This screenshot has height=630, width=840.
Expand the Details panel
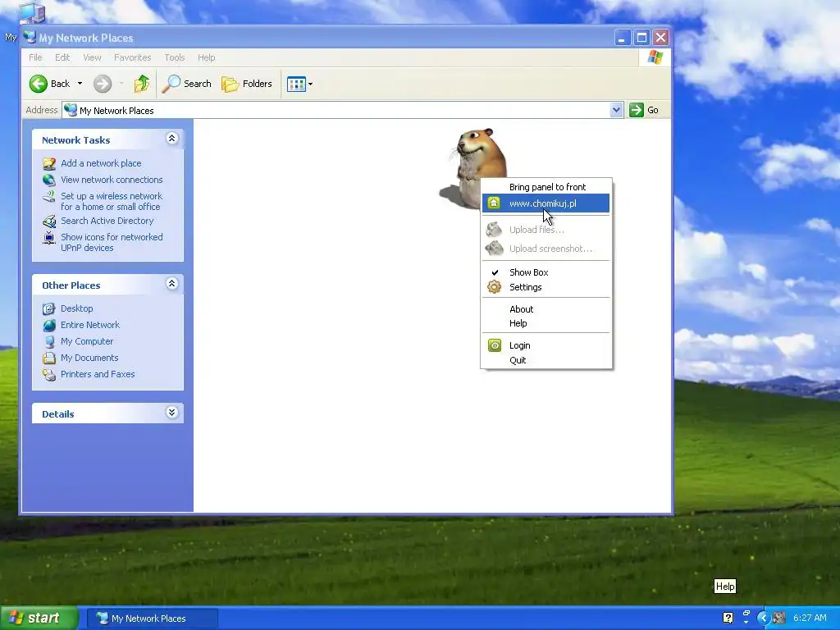[x=171, y=413]
